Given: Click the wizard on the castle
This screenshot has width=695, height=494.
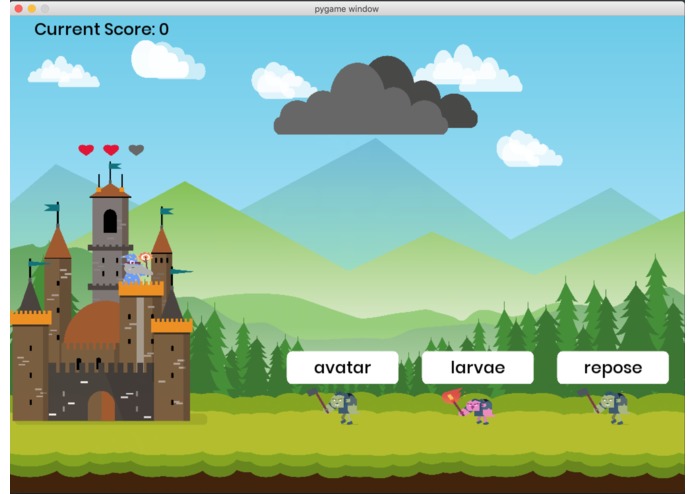Looking at the screenshot, I should pos(137,268).
